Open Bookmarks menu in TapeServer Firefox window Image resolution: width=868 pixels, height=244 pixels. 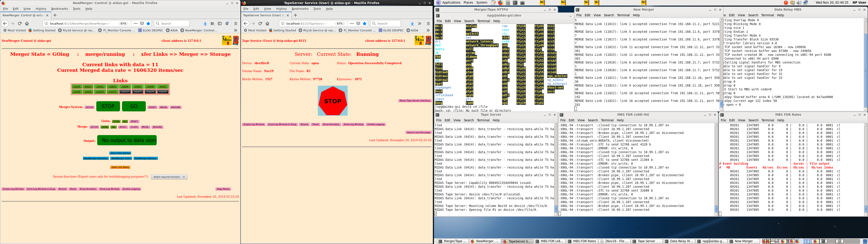pos(300,9)
